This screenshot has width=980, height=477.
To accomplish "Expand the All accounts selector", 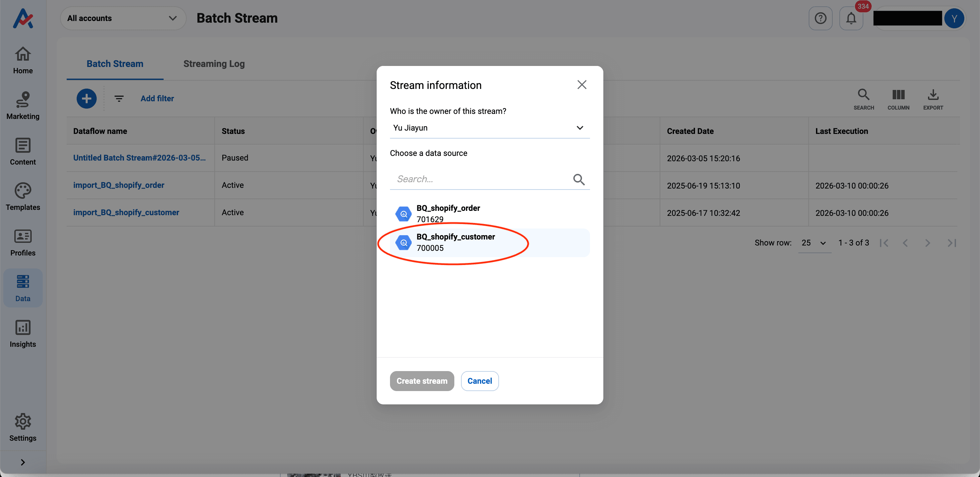I will tap(123, 18).
